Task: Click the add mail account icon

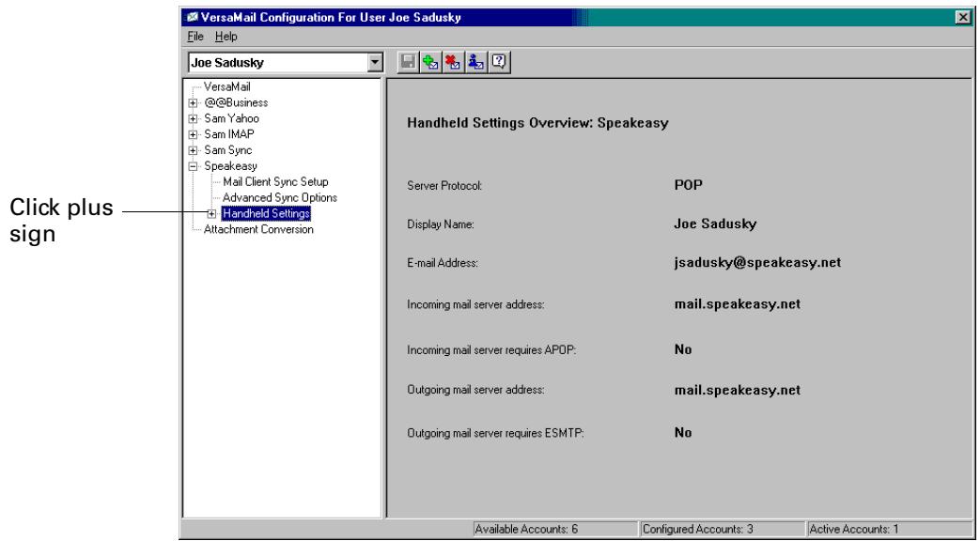Action: pyautogui.click(x=430, y=62)
